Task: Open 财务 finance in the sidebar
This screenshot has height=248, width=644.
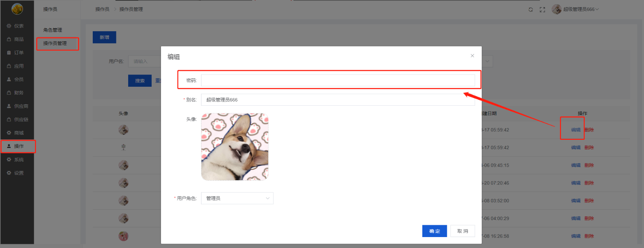Action: [x=18, y=93]
